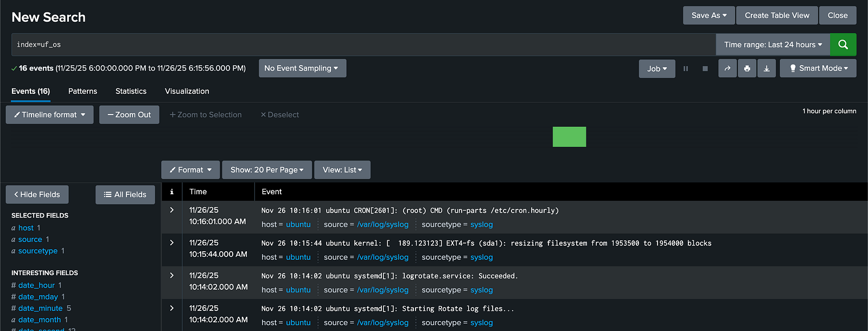868x331 pixels.
Task: Select the green timeline histogram bar
Action: 569,137
